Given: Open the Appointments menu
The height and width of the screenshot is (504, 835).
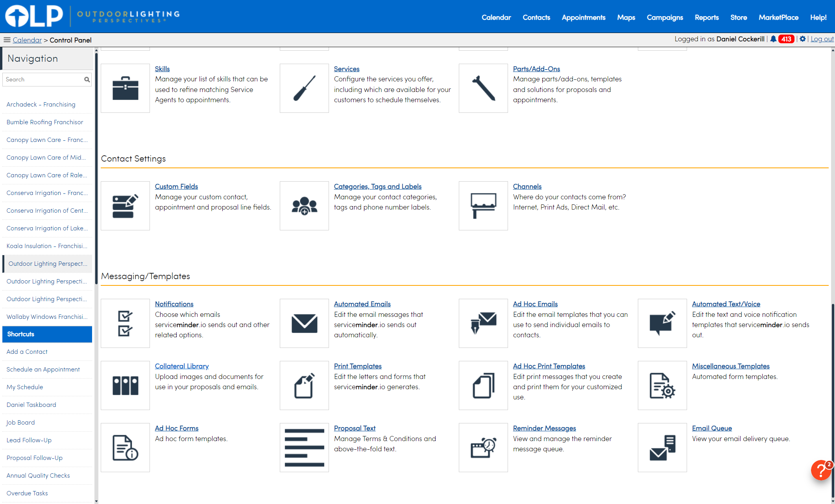Looking at the screenshot, I should tap(584, 17).
